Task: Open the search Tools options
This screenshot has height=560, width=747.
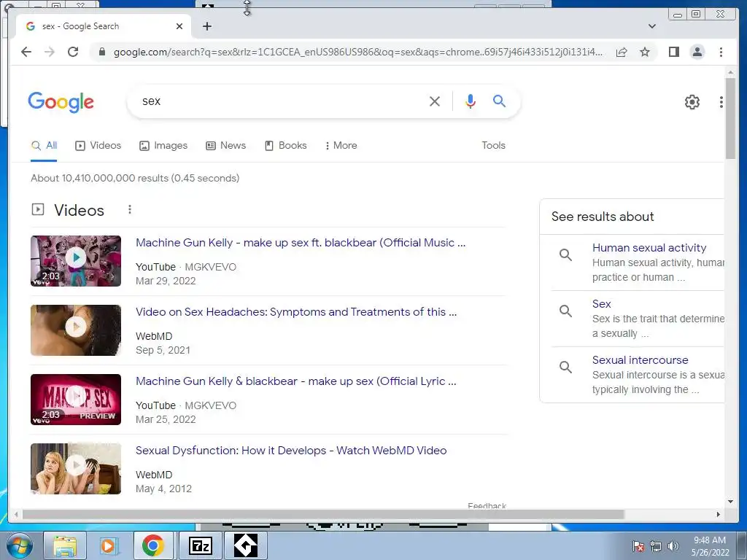Action: click(493, 146)
